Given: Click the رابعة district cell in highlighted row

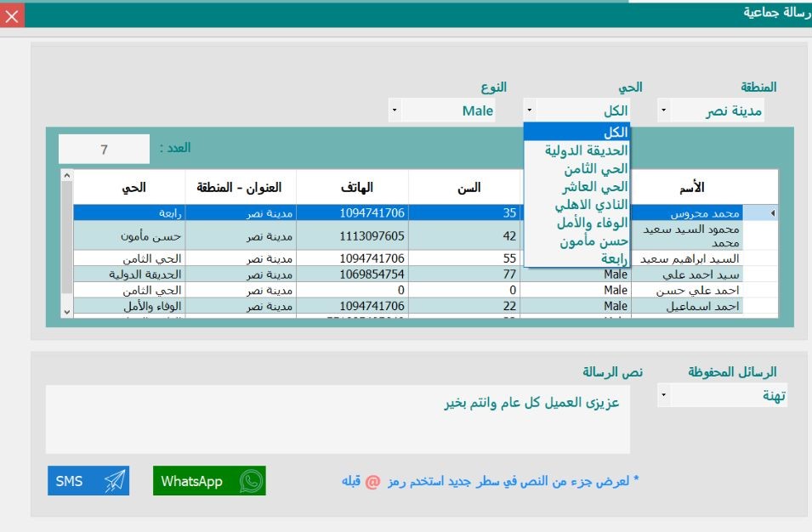Looking at the screenshot, I should (129, 213).
